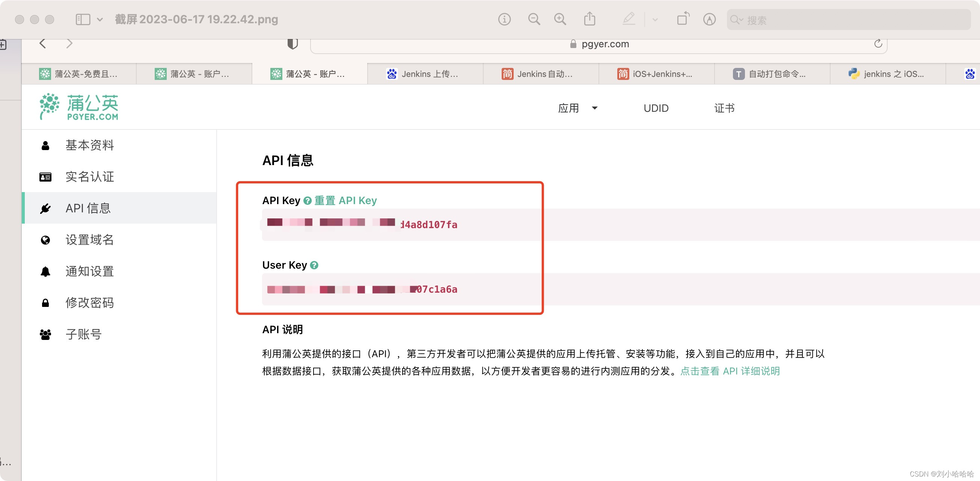The image size is (980, 481).
Task: Click the Preview search field
Action: click(848, 20)
